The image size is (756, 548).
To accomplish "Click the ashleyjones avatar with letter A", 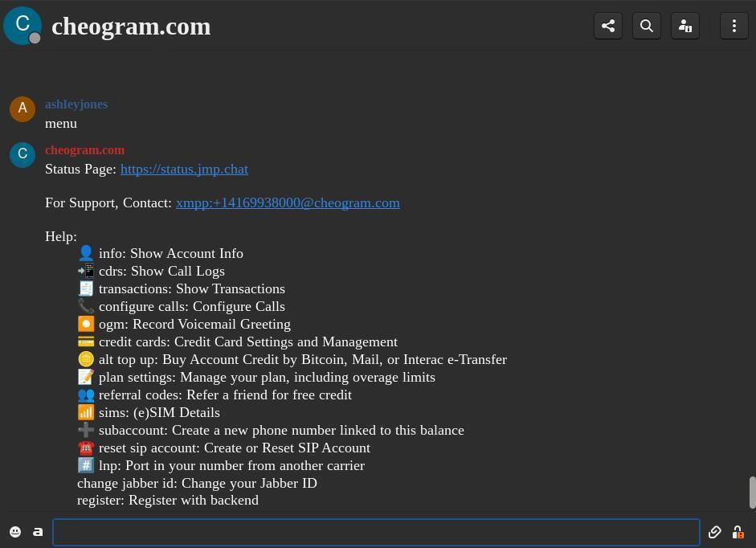I will [22, 109].
